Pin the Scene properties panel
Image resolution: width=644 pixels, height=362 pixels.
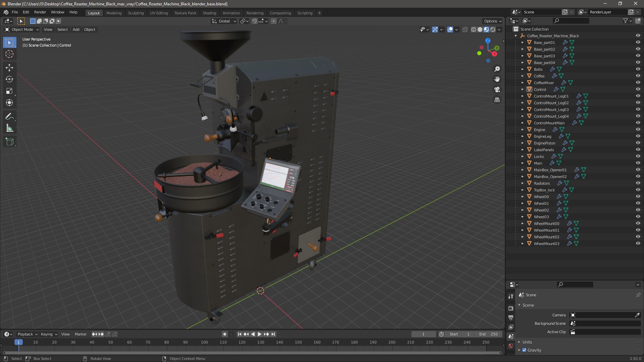pos(638,295)
